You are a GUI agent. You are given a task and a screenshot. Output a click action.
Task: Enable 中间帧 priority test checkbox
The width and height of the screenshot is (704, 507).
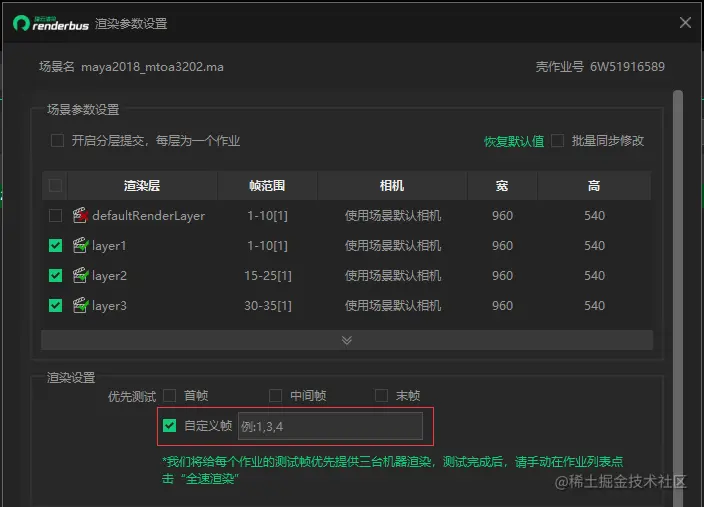coord(275,396)
